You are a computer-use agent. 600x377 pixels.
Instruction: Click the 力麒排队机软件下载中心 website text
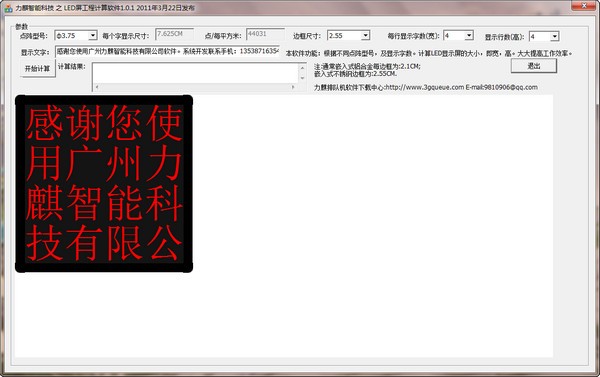tap(426, 87)
